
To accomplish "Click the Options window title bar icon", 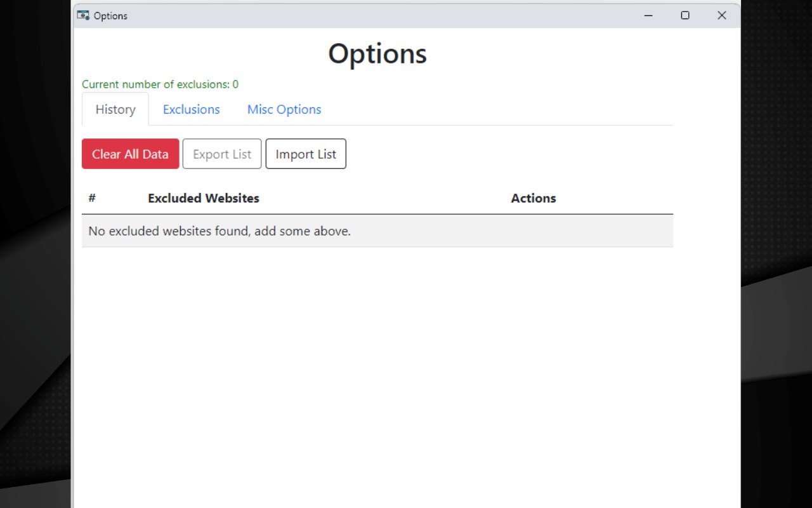I will pos(83,15).
